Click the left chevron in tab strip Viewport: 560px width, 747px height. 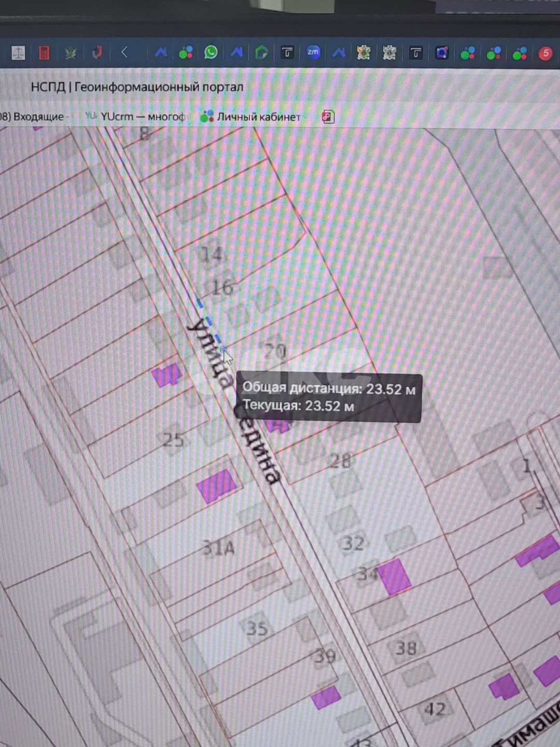pos(124,52)
